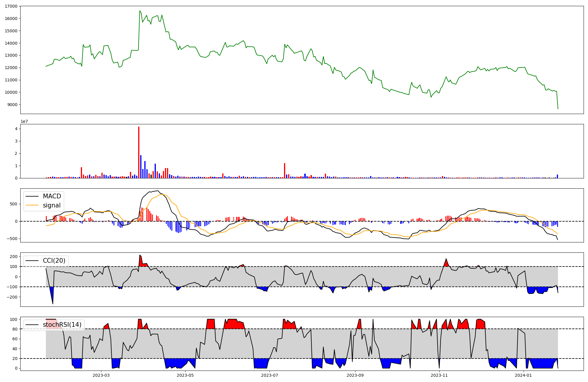Click the 1e7 volume scale label
588x382 pixels.
(24, 121)
